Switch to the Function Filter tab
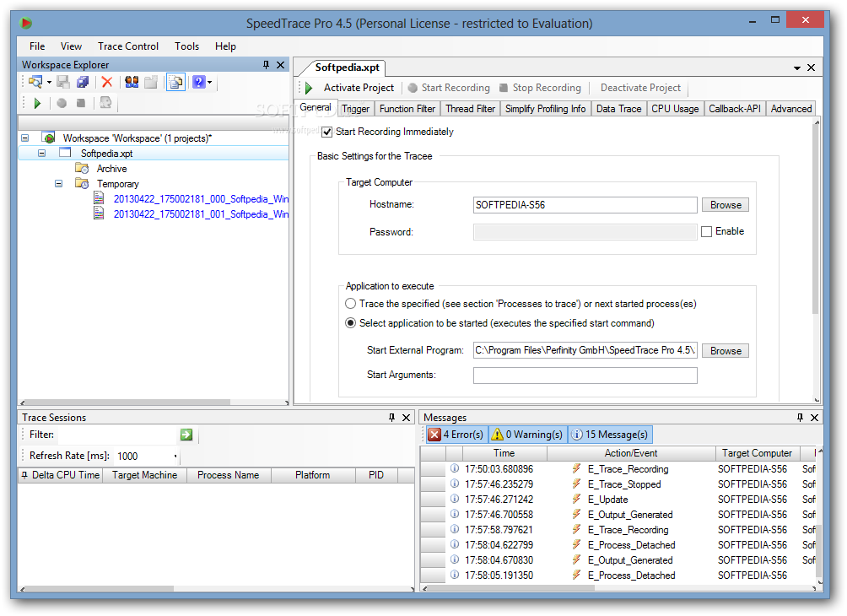The width and height of the screenshot is (847, 616). tap(407, 109)
